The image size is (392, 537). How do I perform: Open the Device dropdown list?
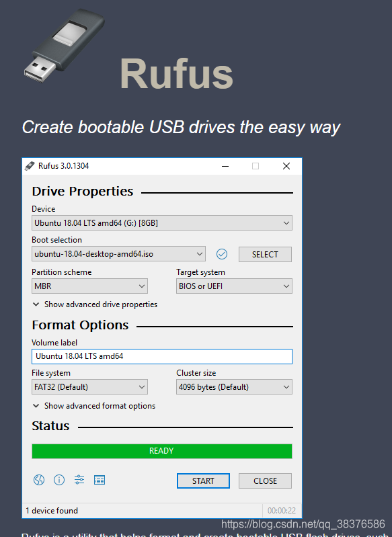click(162, 223)
